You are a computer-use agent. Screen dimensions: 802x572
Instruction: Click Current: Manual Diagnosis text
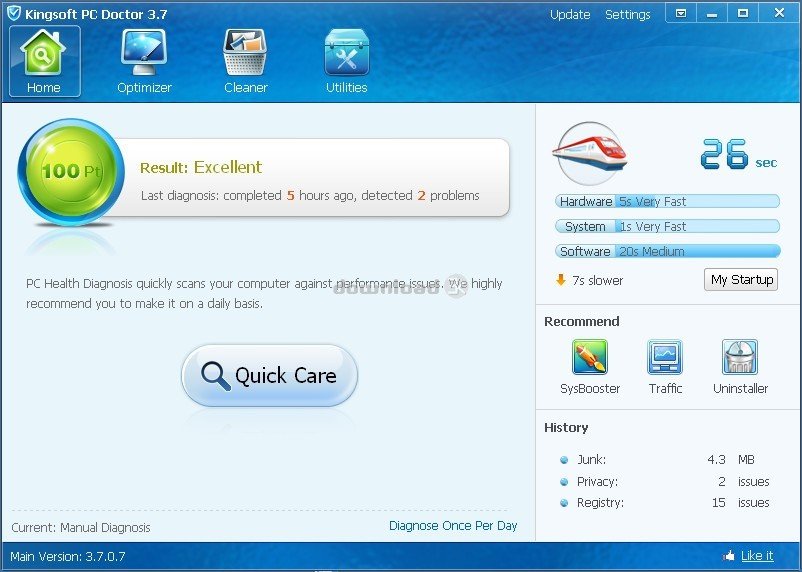point(81,527)
